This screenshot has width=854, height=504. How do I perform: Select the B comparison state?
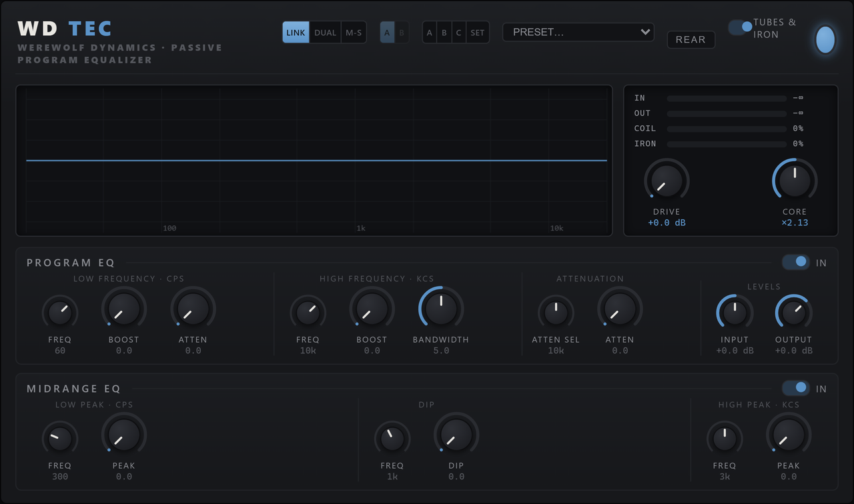pyautogui.click(x=402, y=32)
